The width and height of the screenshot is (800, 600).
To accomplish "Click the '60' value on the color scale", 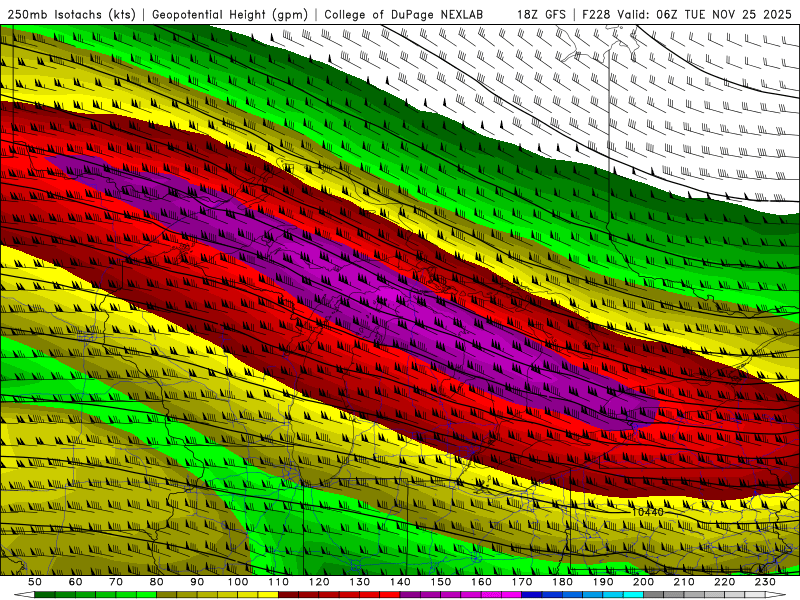I will [x=76, y=582].
